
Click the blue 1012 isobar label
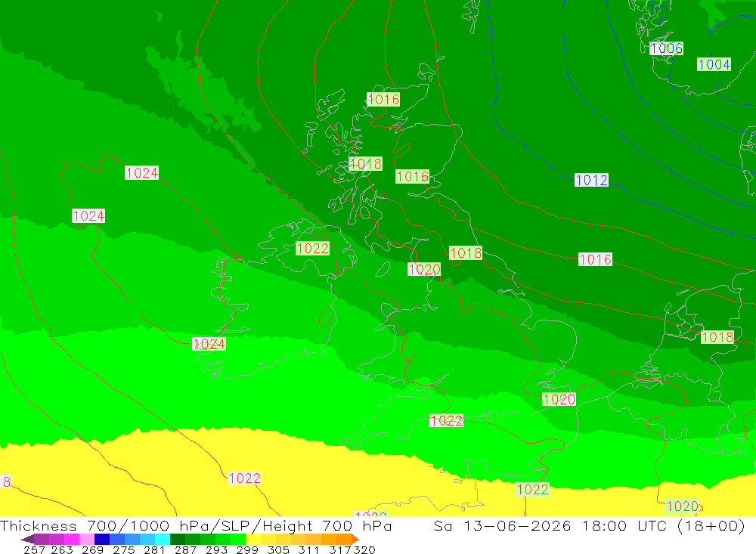592,180
